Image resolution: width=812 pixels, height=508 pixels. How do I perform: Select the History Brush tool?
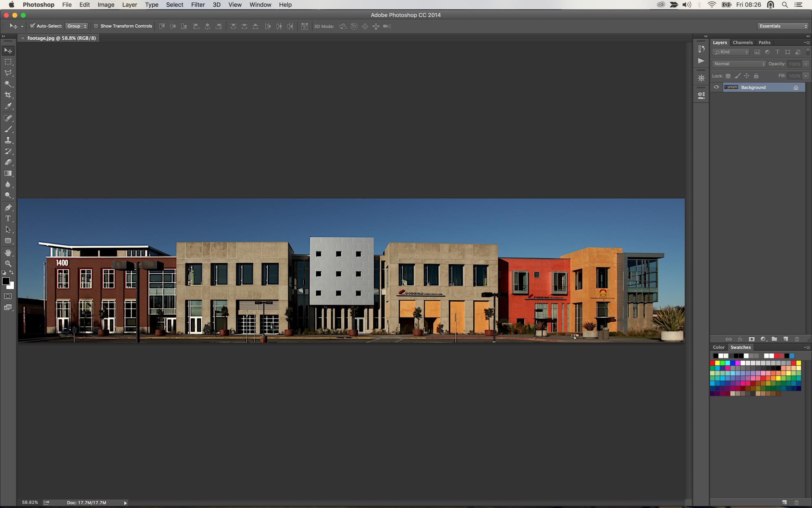point(8,151)
